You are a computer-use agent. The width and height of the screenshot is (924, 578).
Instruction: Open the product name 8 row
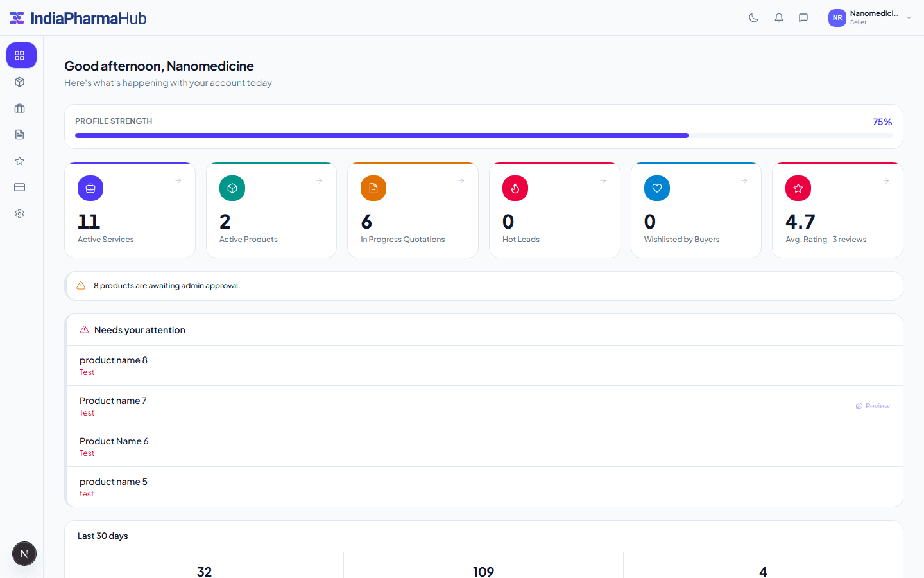pos(484,365)
